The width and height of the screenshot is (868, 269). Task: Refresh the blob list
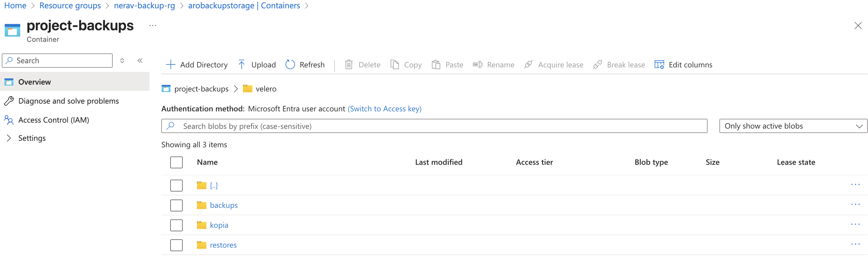[305, 64]
